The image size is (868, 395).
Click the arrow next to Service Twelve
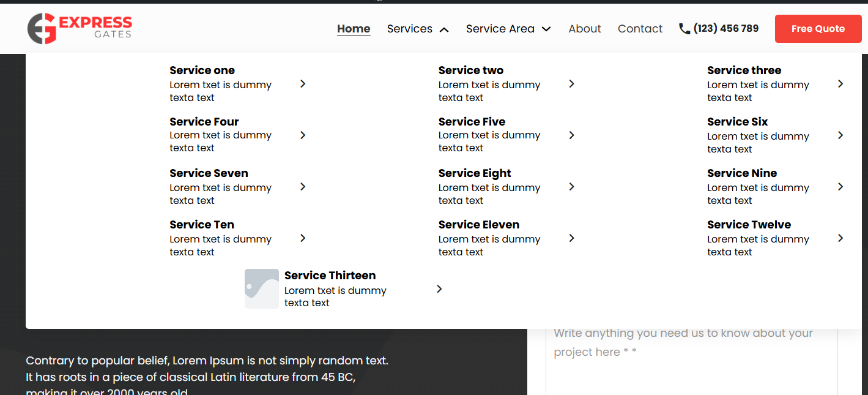click(x=840, y=238)
